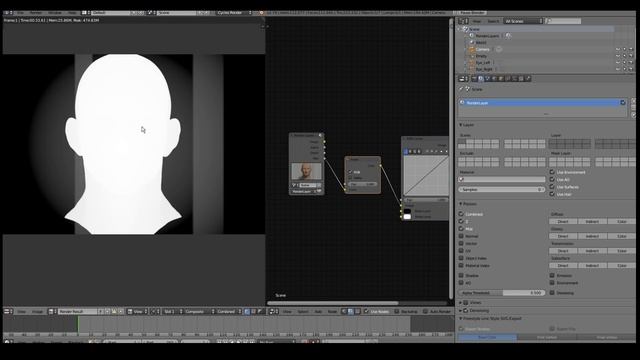Enable Auto Render in node editor header
The image size is (640, 360).
click(425, 311)
